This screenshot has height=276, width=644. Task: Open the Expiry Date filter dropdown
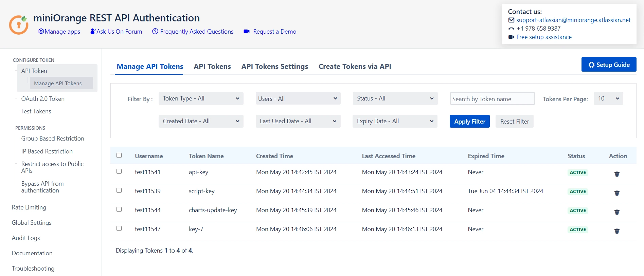pyautogui.click(x=395, y=121)
